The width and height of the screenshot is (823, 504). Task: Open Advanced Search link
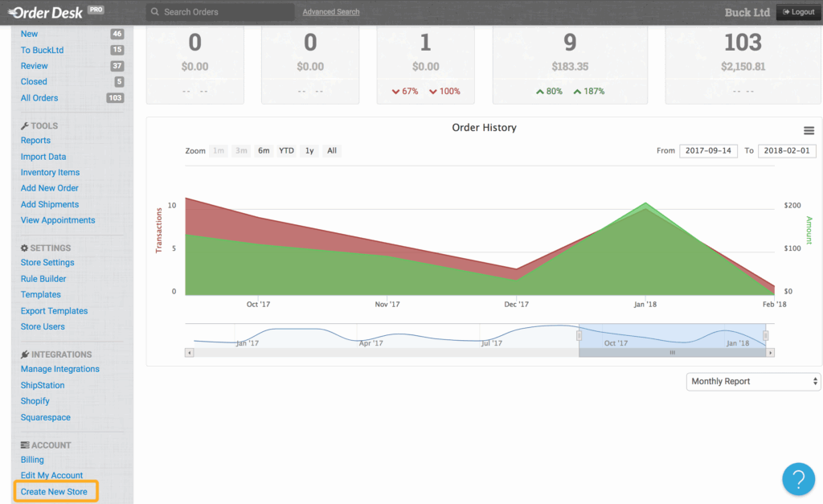(x=331, y=12)
